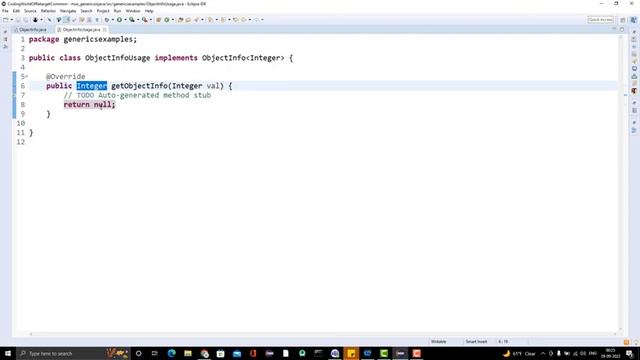Open the Windows Start menu
The image size is (640, 360).
coord(8,353)
